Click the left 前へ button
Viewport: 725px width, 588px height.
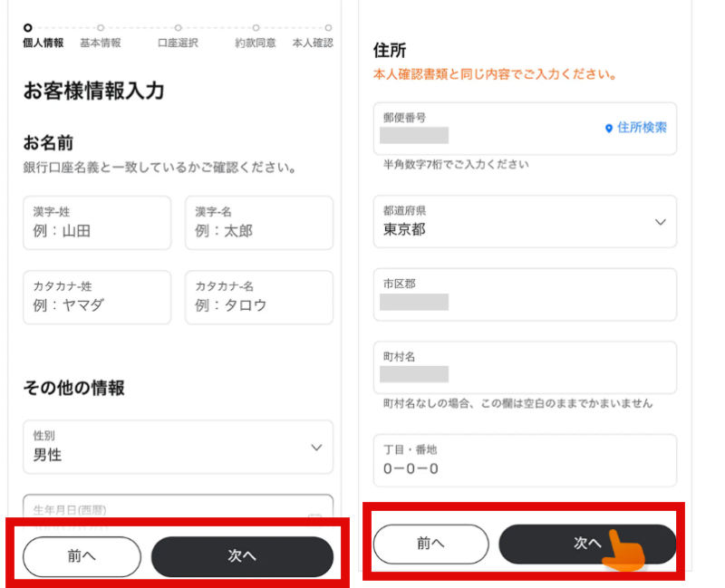82,556
